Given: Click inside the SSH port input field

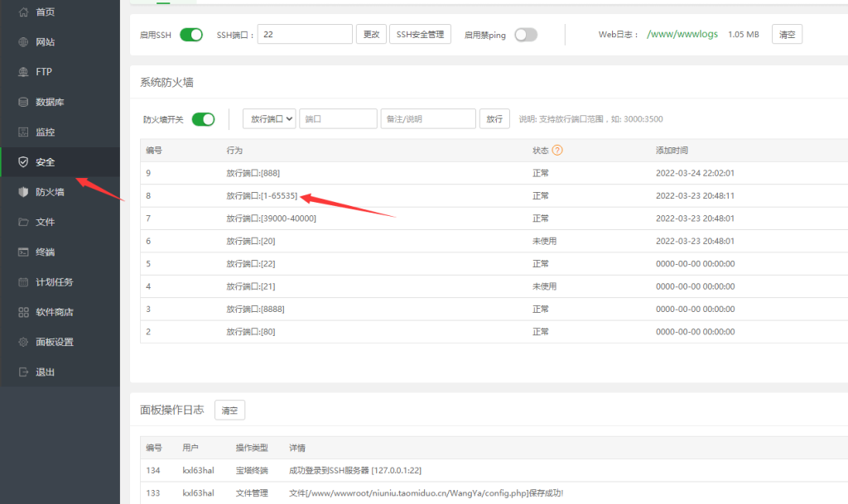Looking at the screenshot, I should (x=305, y=34).
